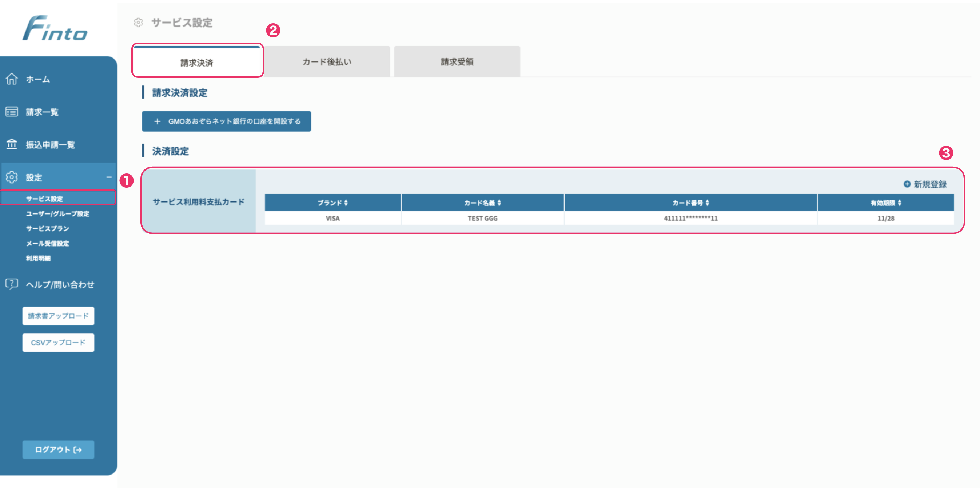Click the Home house icon in sidebar
Viewport: 980px width, 488px height.
coord(12,79)
